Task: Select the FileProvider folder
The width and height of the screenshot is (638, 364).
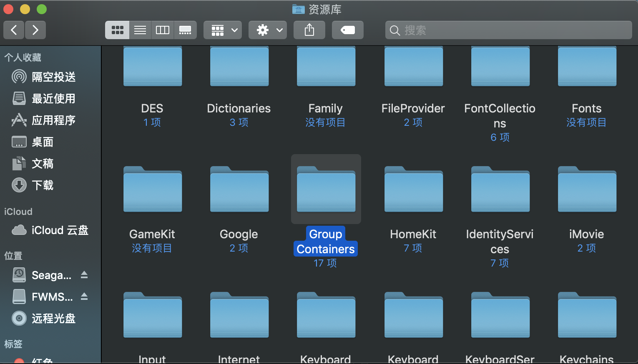Action: (414, 66)
